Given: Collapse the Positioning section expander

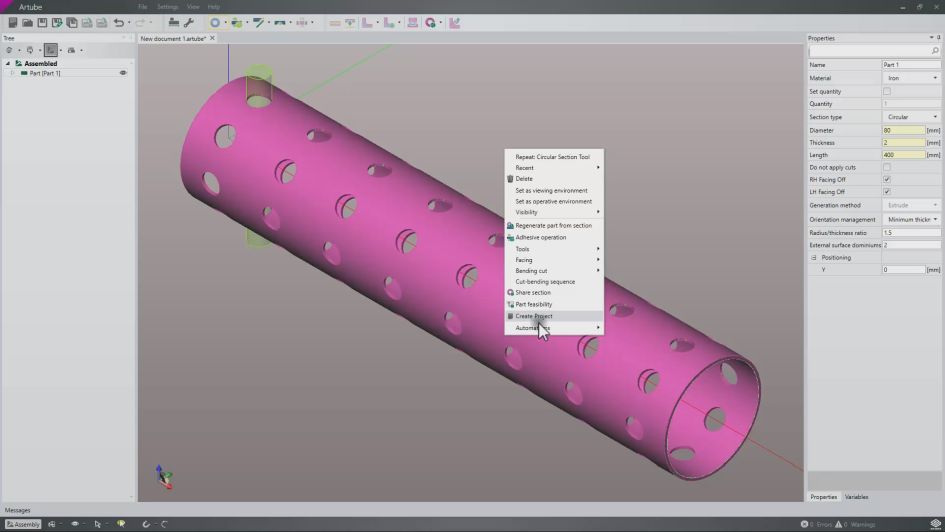Looking at the screenshot, I should [x=814, y=257].
